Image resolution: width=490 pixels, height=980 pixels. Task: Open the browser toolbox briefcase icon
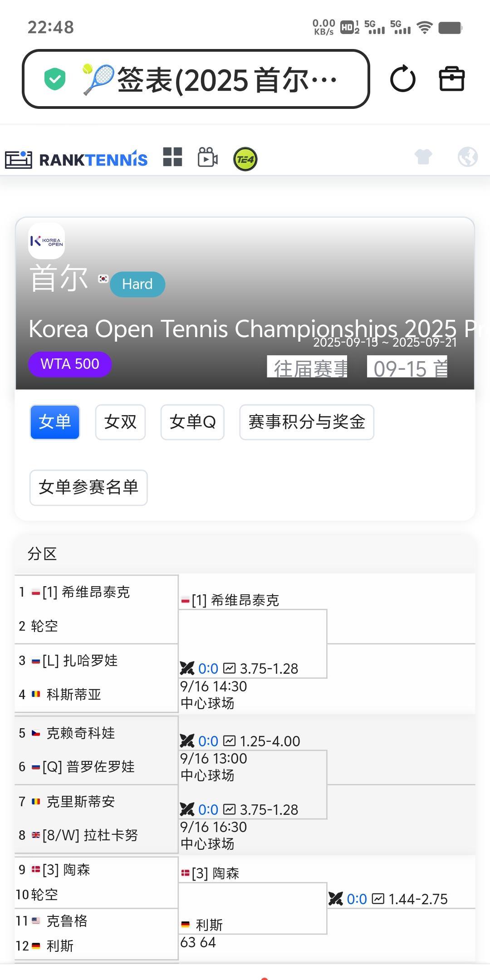click(x=452, y=79)
